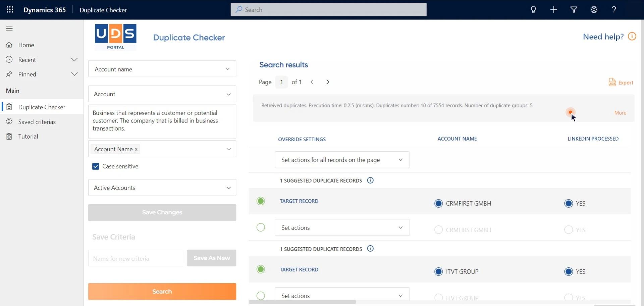The image size is (644, 306).
Task: Click the Name for new criteria field
Action: coord(135,258)
